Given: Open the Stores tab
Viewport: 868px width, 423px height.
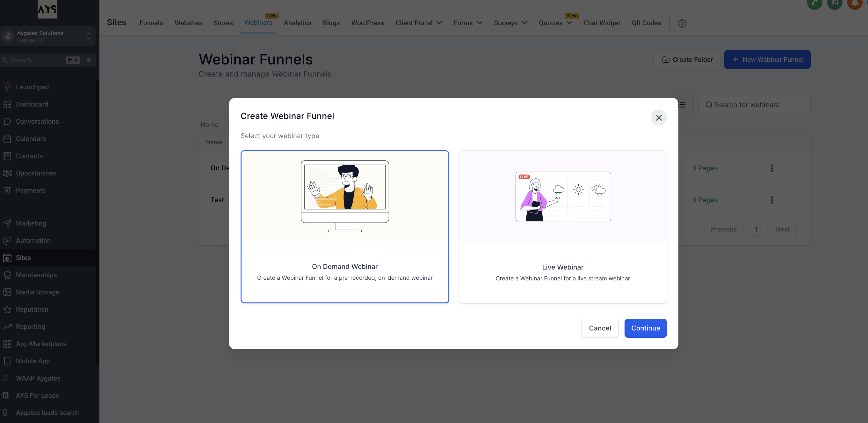Looking at the screenshot, I should coord(223,23).
